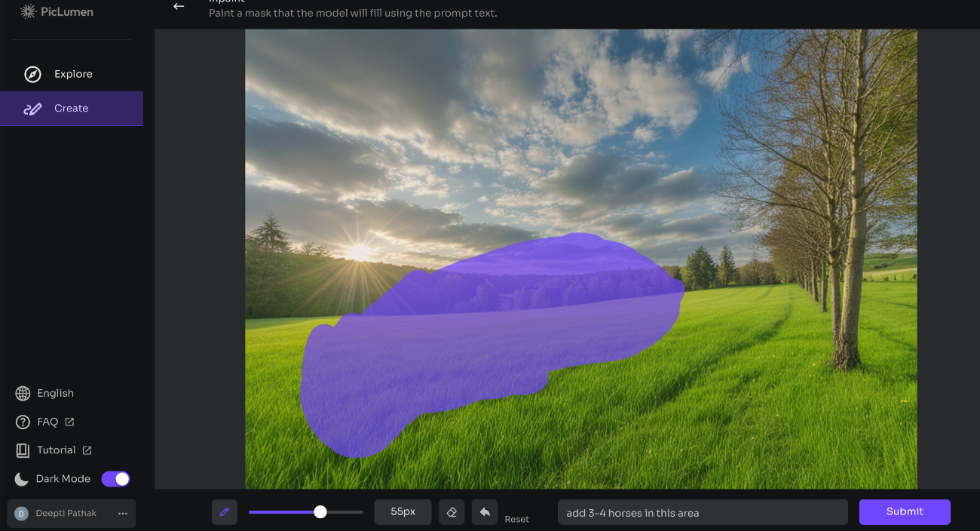Select the Explore compass icon

pyautogui.click(x=32, y=74)
